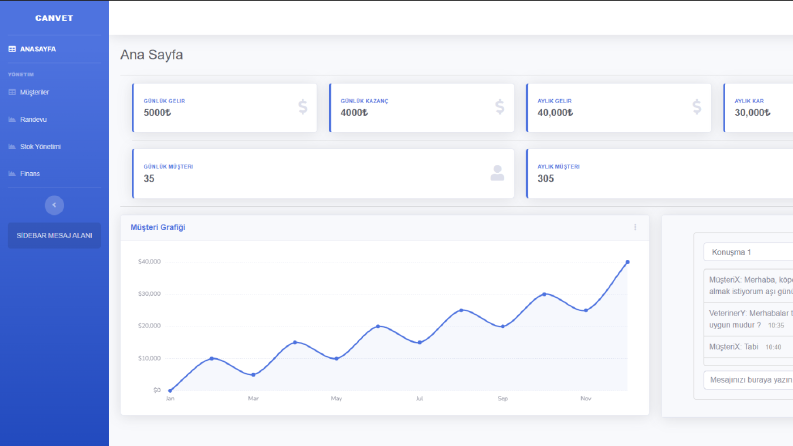
Task: Click the Finans chart icon in sidebar
Action: (12, 173)
